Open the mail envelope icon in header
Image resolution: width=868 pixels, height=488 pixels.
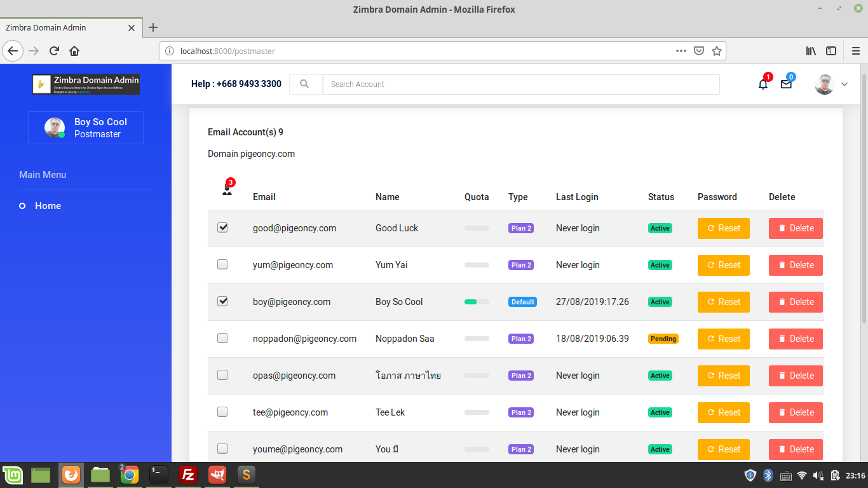[x=786, y=84]
